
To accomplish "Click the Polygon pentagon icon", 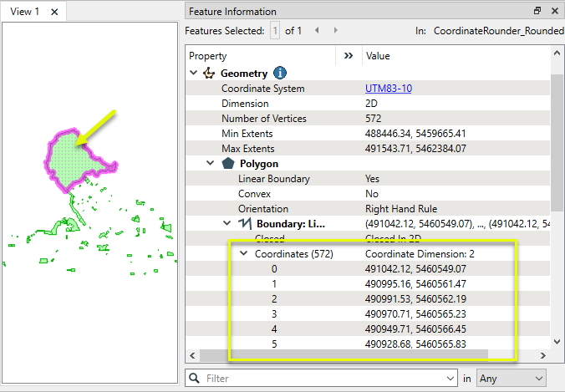I will (227, 164).
